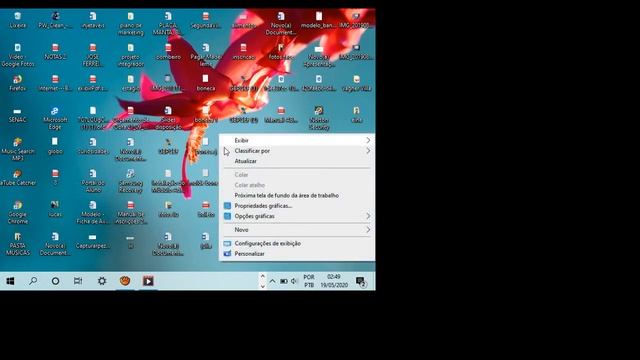
Task: Open Propriedades gráficas... menu entry
Action: pyautogui.click(x=297, y=206)
